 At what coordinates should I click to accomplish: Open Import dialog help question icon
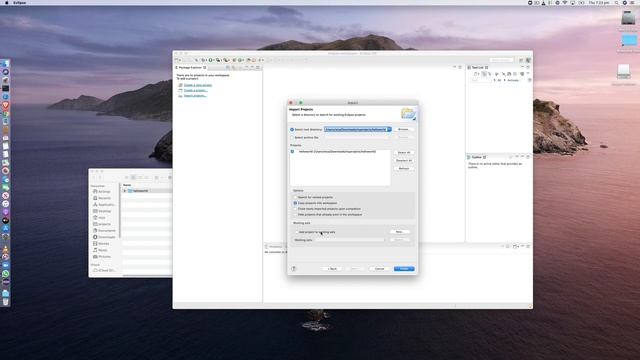click(293, 269)
